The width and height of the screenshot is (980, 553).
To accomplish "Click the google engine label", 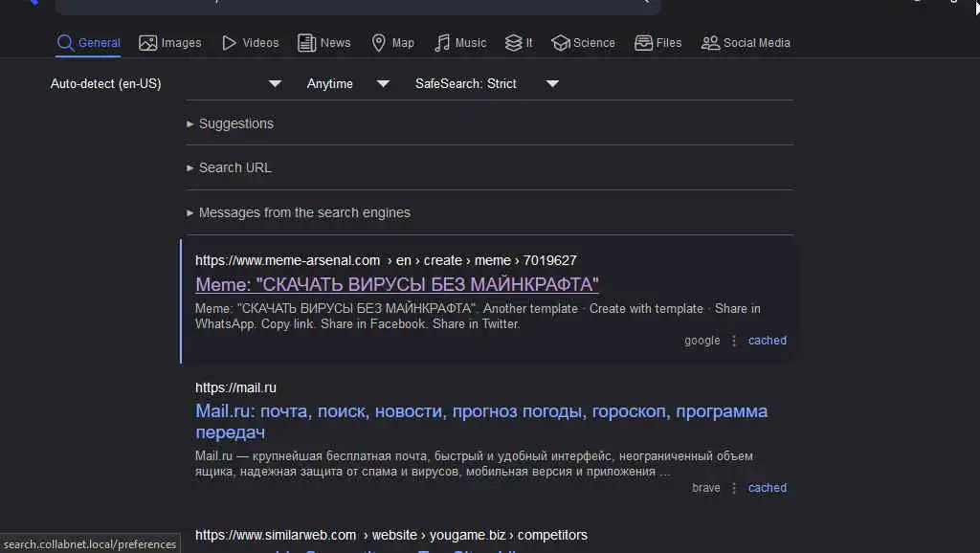I will pyautogui.click(x=702, y=341).
